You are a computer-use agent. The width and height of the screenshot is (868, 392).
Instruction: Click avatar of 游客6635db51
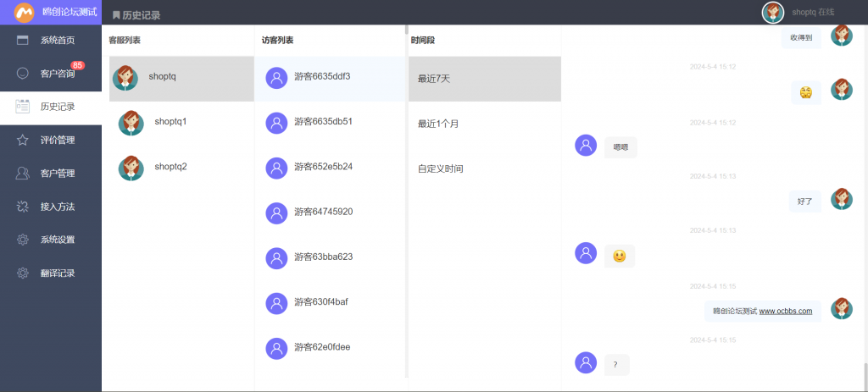pyautogui.click(x=277, y=124)
